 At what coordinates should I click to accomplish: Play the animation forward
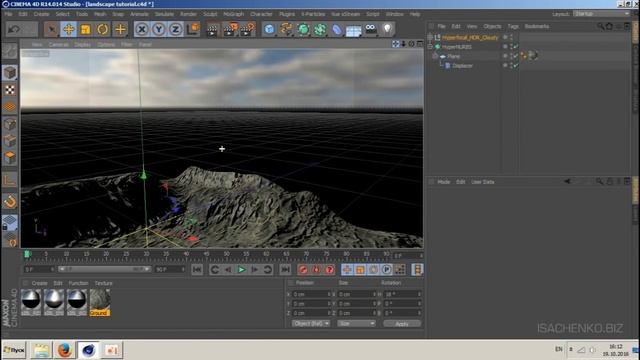point(241,269)
